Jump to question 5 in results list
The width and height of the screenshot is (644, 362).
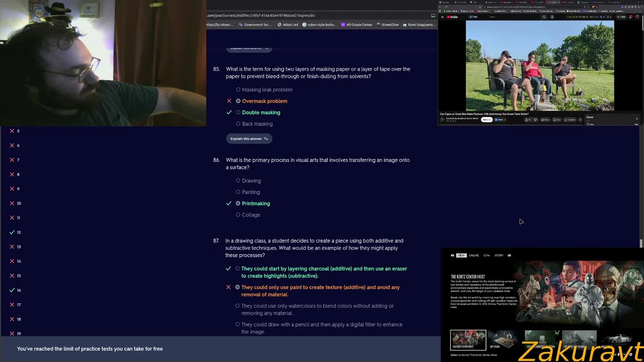pyautogui.click(x=15, y=131)
